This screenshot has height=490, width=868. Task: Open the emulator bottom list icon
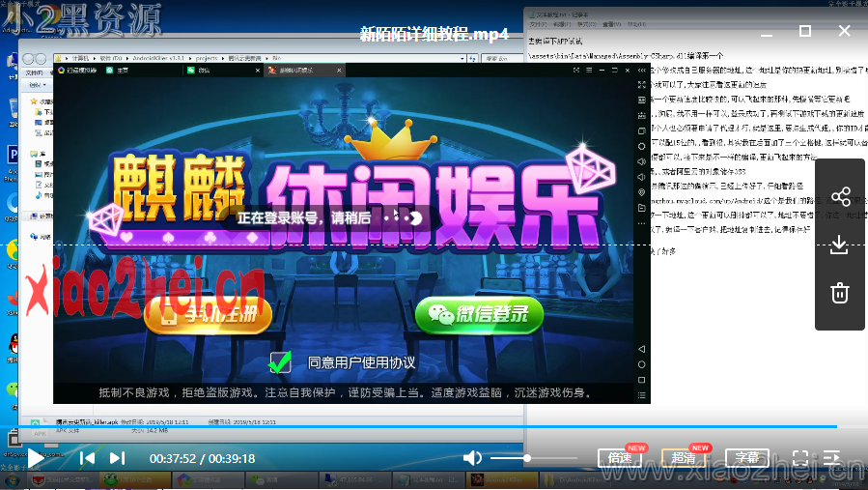(x=642, y=395)
